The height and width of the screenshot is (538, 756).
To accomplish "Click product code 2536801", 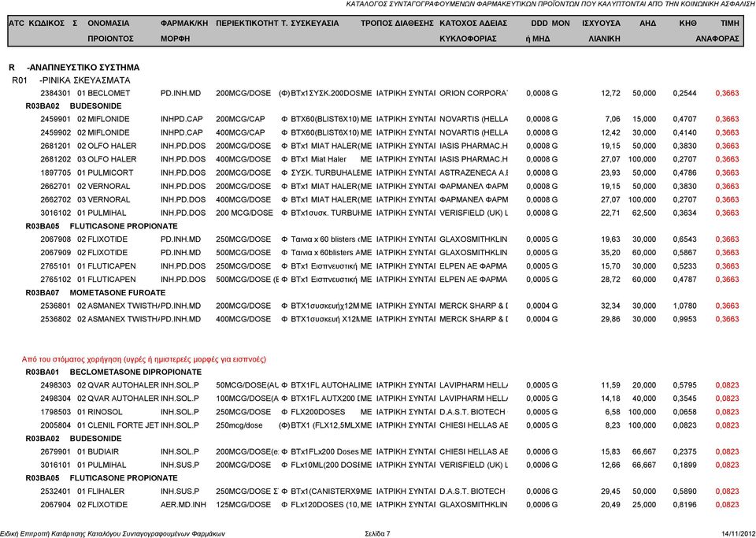I will tap(55, 306).
